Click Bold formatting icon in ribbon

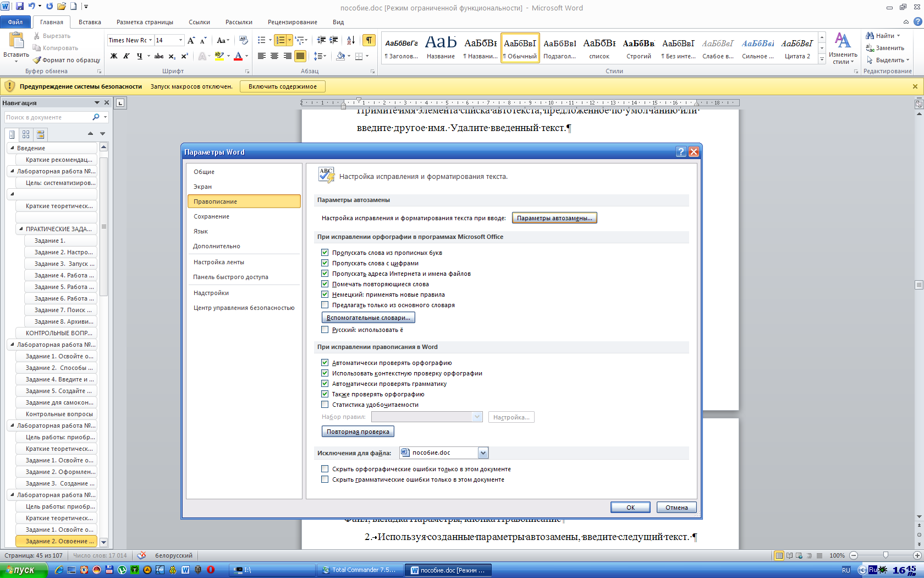pos(114,56)
